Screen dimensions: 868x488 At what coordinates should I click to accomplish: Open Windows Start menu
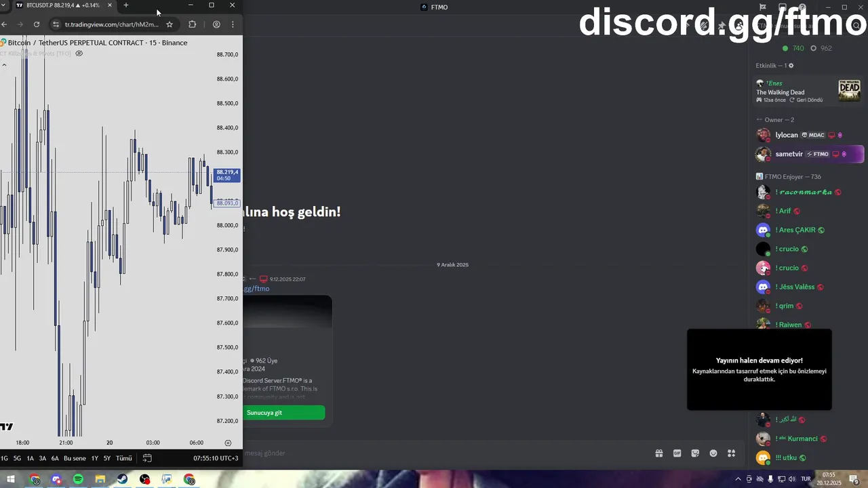[11, 480]
